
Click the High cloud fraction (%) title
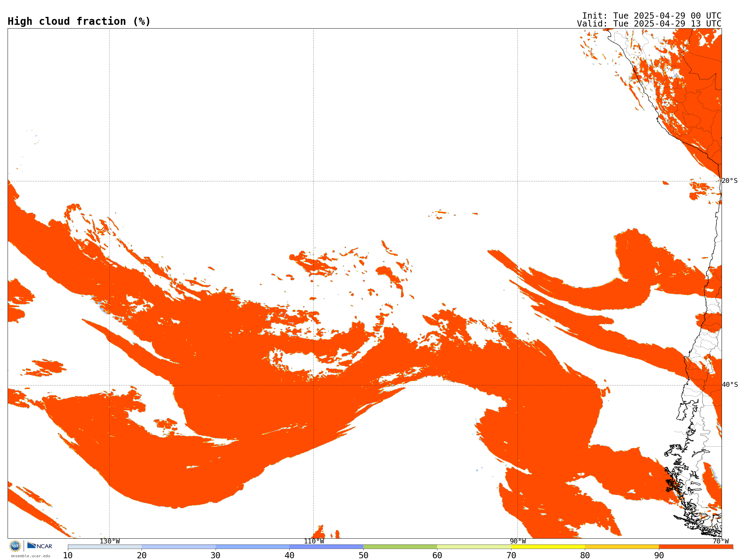79,21
